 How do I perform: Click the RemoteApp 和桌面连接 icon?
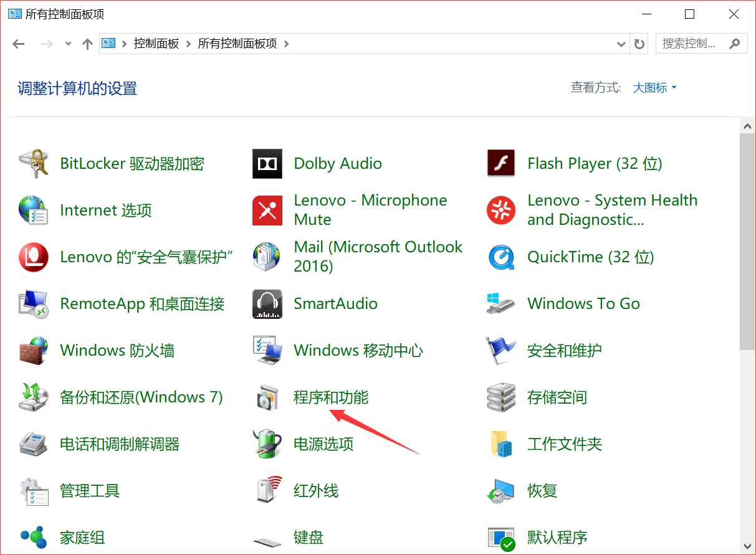pos(34,304)
